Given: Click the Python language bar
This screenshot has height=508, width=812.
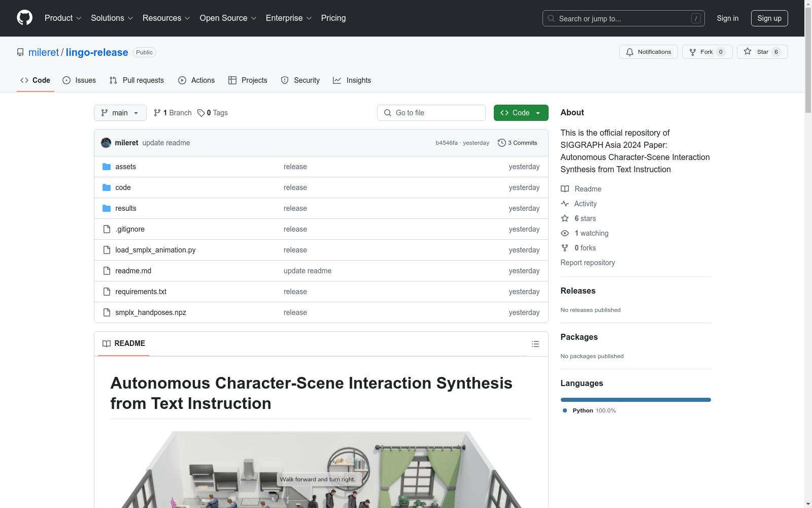Looking at the screenshot, I should click(636, 400).
